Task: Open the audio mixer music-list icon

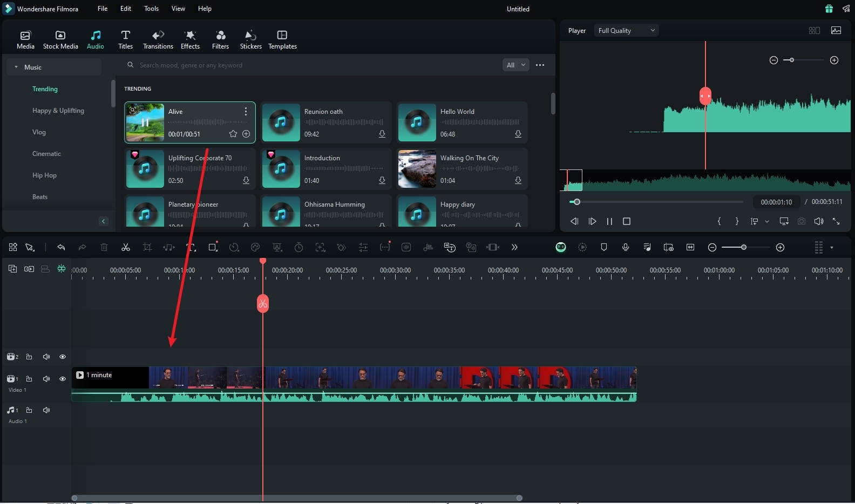Action: pos(647,247)
